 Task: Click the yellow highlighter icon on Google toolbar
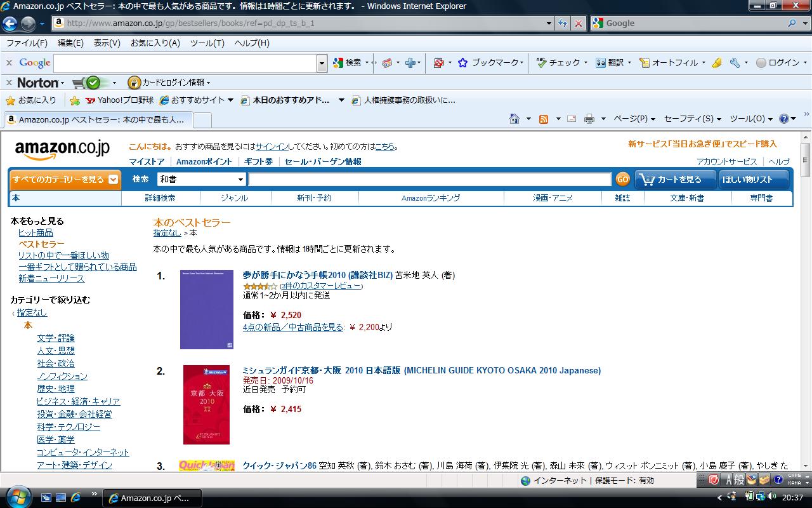coord(717,63)
